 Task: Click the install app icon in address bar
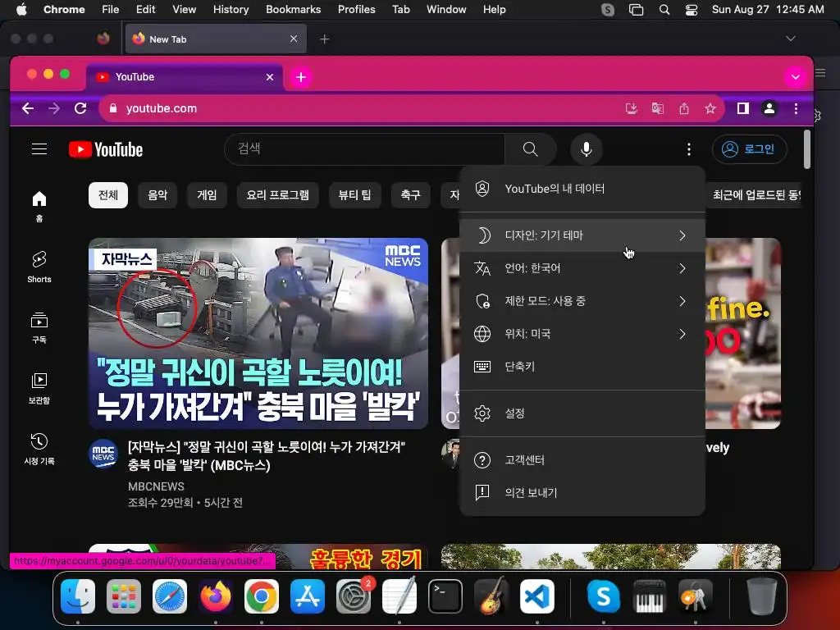click(632, 109)
